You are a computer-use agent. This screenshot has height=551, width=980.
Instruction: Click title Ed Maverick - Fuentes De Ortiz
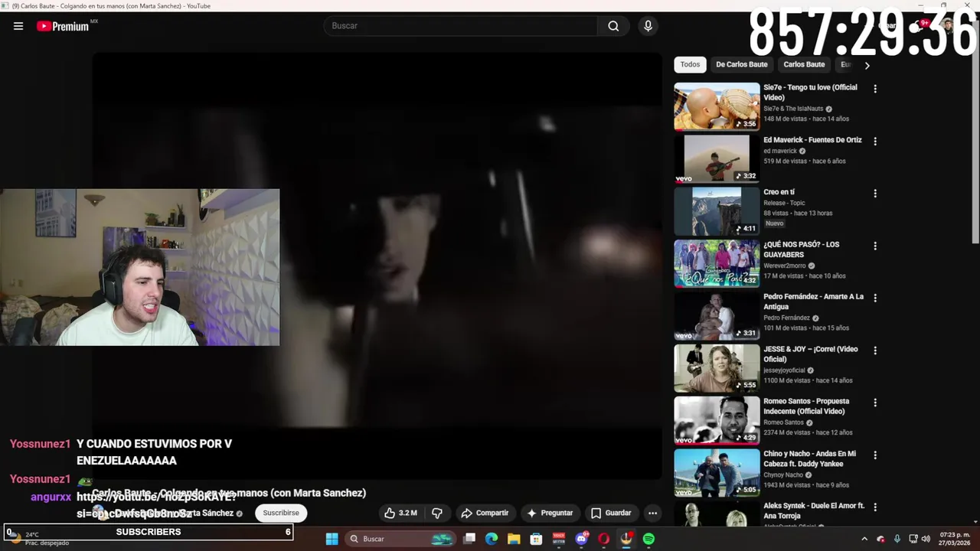812,140
